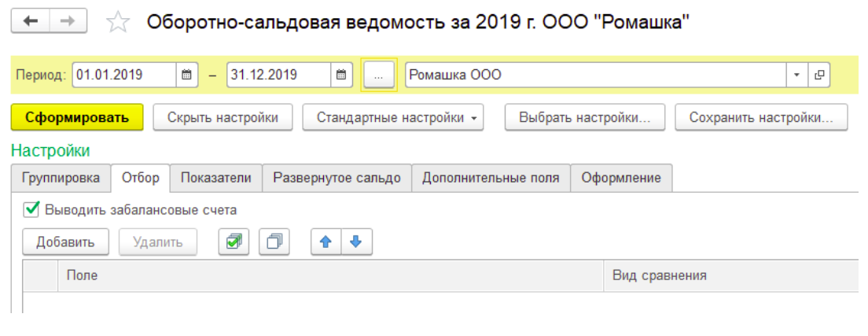Open Стандартные настройки dropdown
The height and width of the screenshot is (336, 868).
393,117
